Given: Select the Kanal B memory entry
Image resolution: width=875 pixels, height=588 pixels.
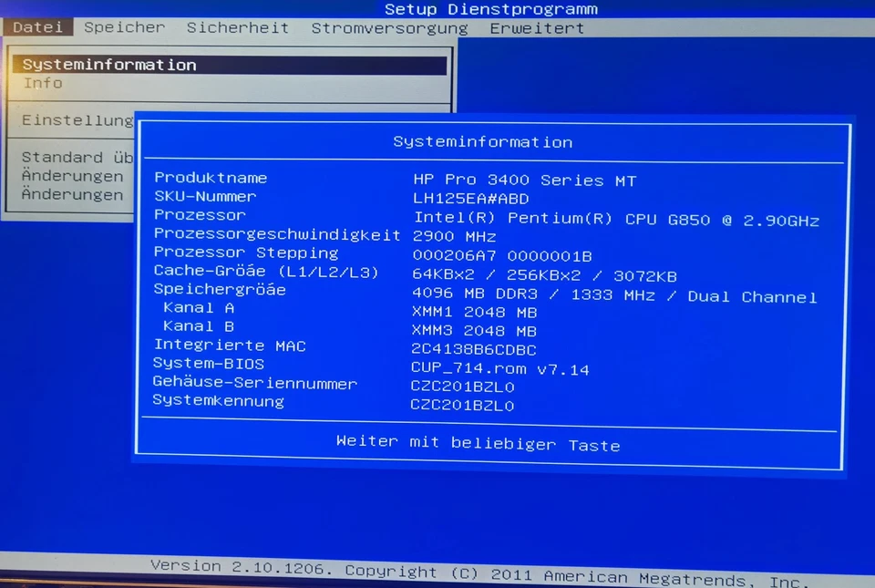Looking at the screenshot, I should 197,326.
